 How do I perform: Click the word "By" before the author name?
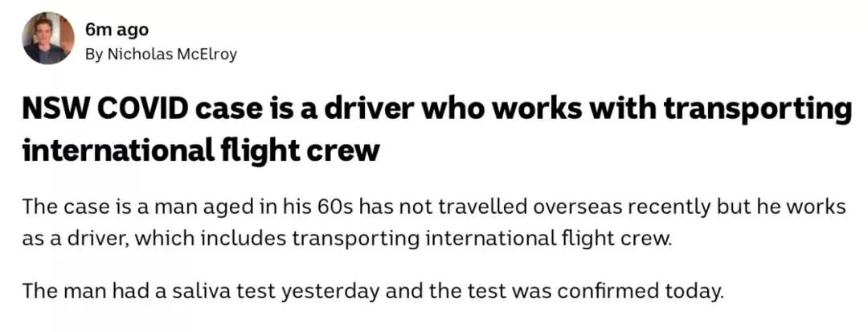(93, 55)
